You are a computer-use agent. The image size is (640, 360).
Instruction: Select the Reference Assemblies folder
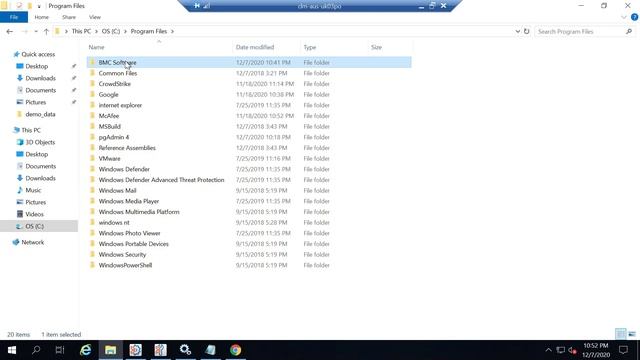click(x=127, y=148)
